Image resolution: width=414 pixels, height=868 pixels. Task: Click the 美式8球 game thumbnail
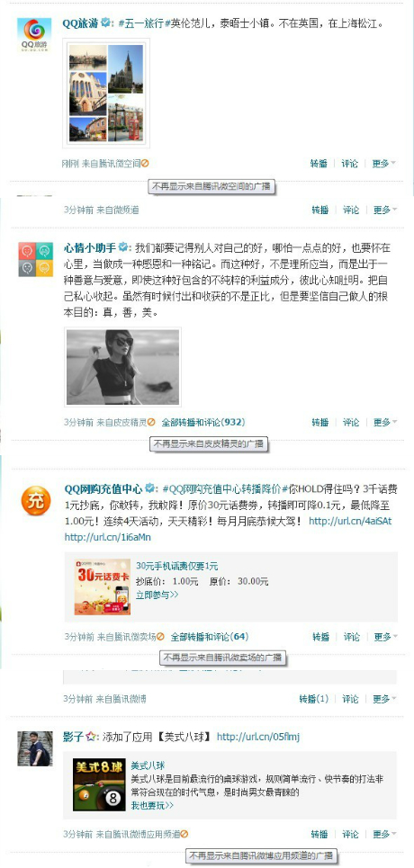tap(99, 785)
